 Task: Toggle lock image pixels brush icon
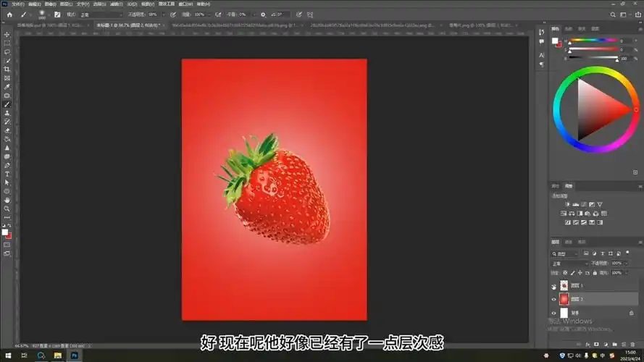click(x=572, y=272)
